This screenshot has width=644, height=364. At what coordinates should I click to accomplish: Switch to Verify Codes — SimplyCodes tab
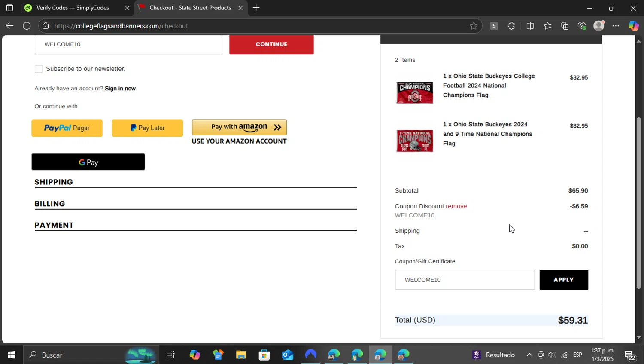coord(77,8)
